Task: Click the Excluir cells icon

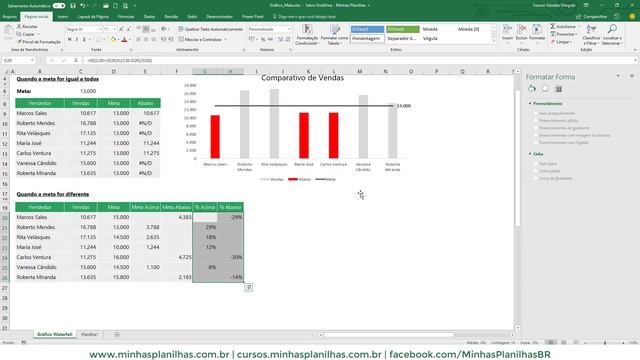Action: pos(522,29)
